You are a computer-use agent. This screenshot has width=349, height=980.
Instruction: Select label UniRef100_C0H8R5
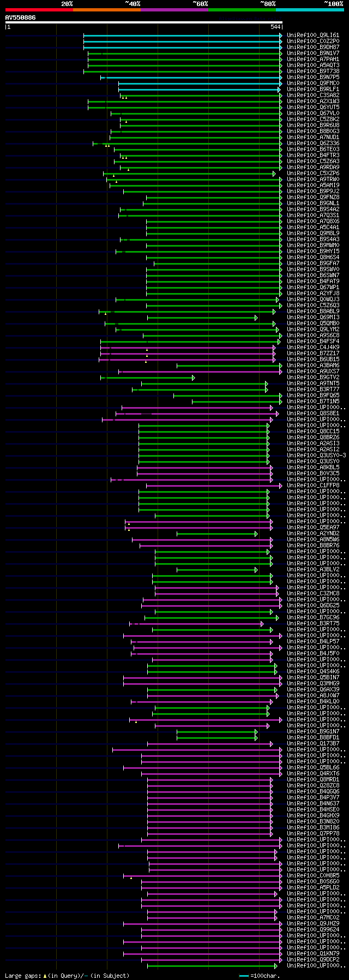(x=313, y=876)
